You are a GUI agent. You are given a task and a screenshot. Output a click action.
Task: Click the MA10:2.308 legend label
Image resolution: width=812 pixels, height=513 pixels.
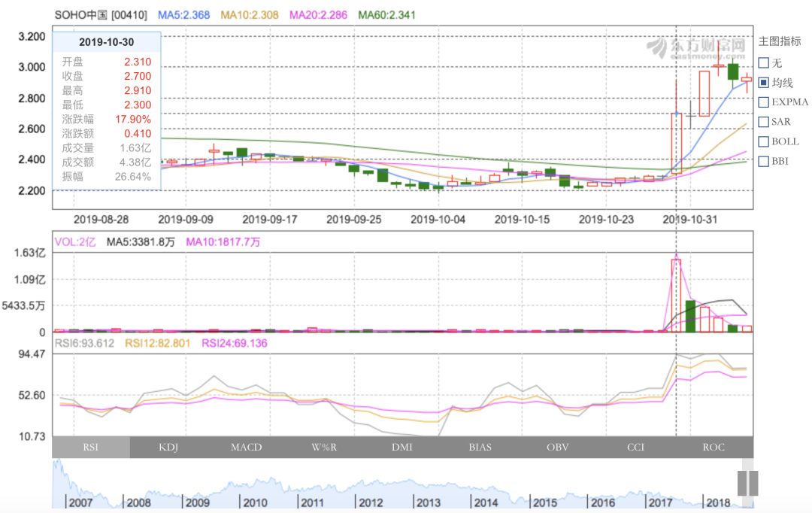[x=250, y=15]
